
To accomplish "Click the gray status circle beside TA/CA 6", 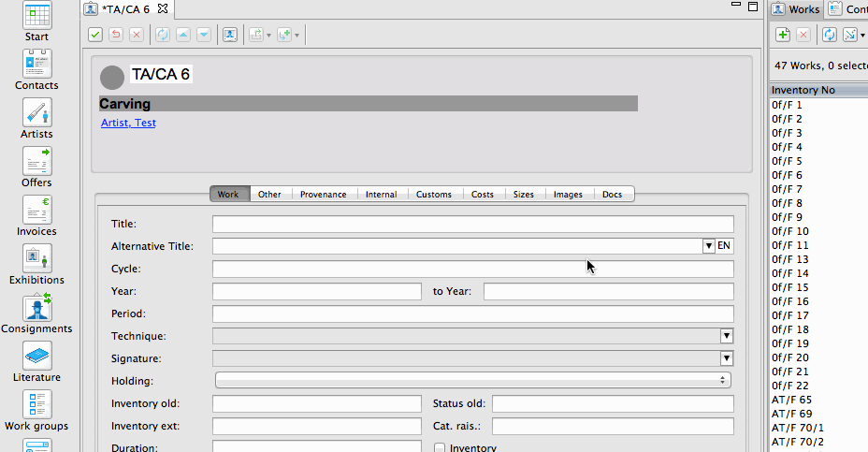I will coord(112,78).
